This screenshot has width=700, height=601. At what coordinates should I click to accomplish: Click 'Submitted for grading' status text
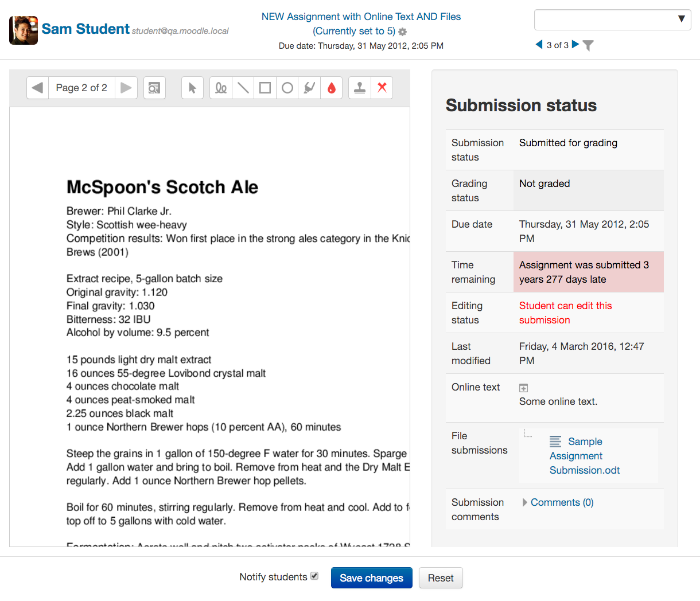(x=568, y=143)
